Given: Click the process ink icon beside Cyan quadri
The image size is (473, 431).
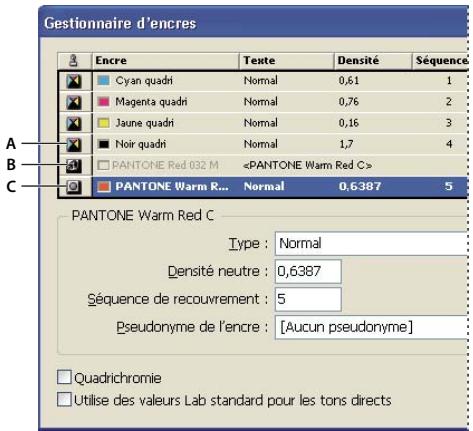Looking at the screenshot, I should coord(74,81).
